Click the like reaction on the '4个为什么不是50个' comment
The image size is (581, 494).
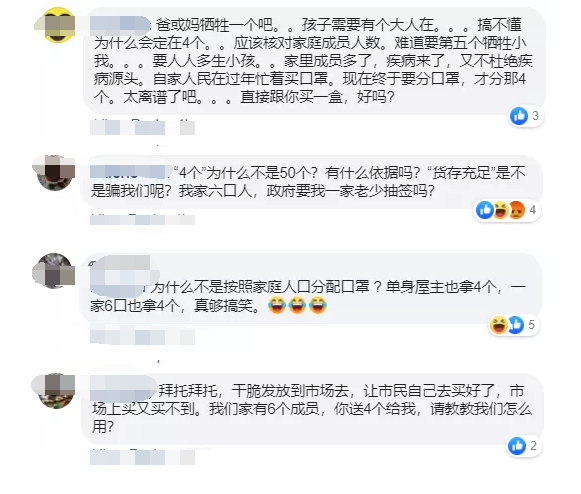point(485,210)
